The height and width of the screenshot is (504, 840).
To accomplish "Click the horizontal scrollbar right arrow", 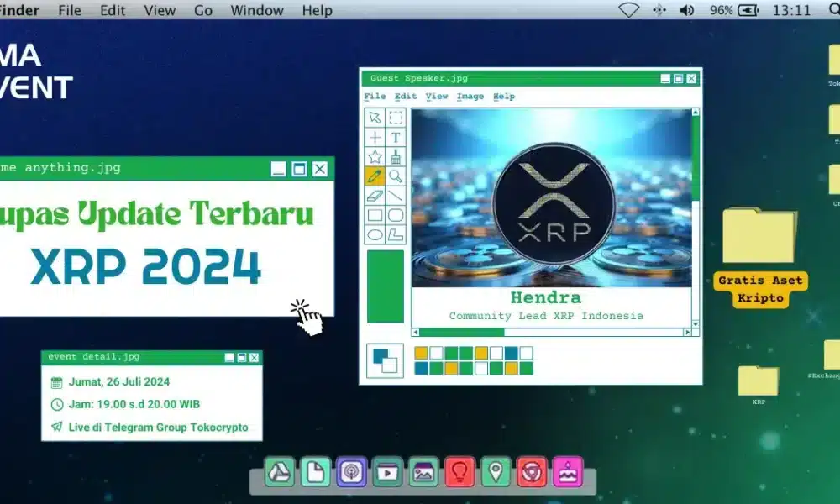I will [687, 332].
